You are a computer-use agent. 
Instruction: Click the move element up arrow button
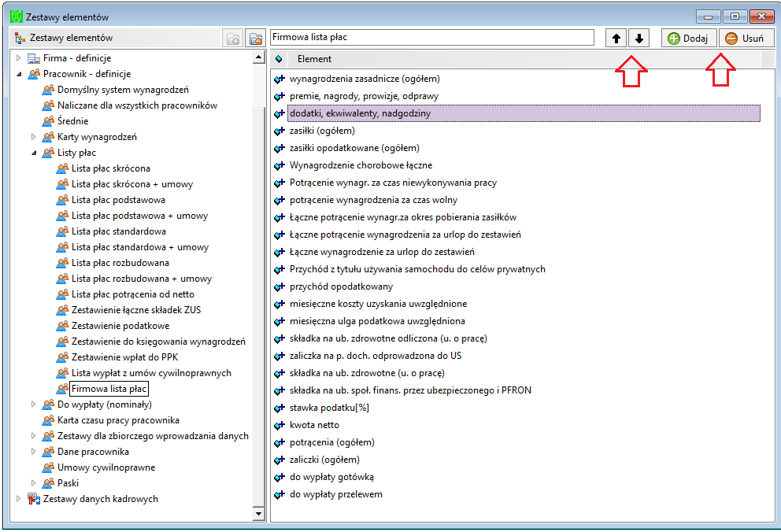[616, 39]
